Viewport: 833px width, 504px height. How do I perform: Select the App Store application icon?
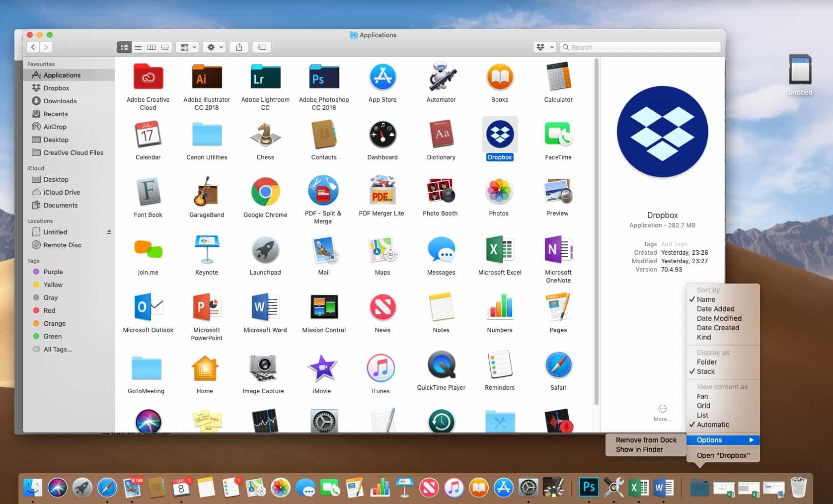382,77
